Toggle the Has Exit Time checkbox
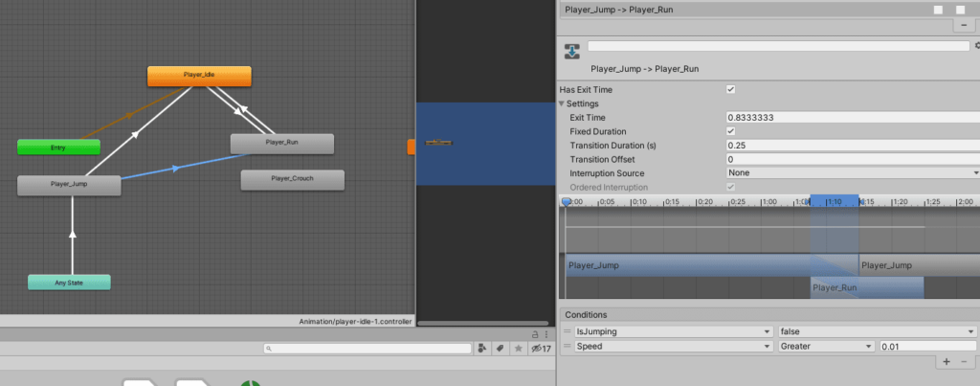Viewport: 980px width, 386px height. coord(731,89)
